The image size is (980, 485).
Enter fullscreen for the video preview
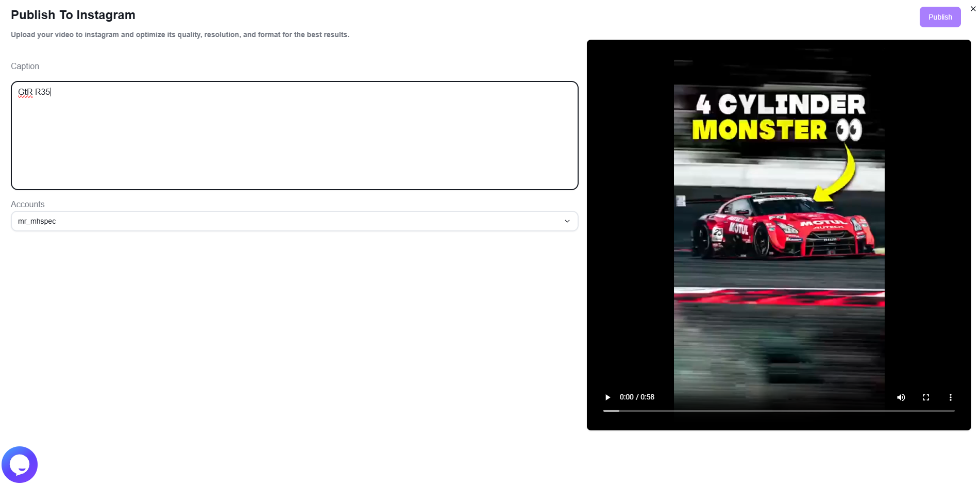pyautogui.click(x=926, y=397)
